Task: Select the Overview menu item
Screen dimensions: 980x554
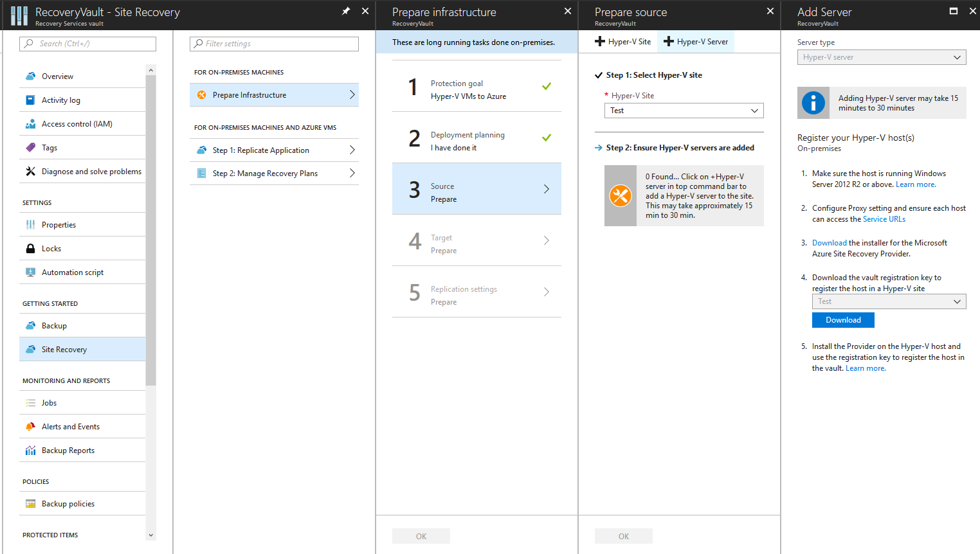Action: pos(82,76)
